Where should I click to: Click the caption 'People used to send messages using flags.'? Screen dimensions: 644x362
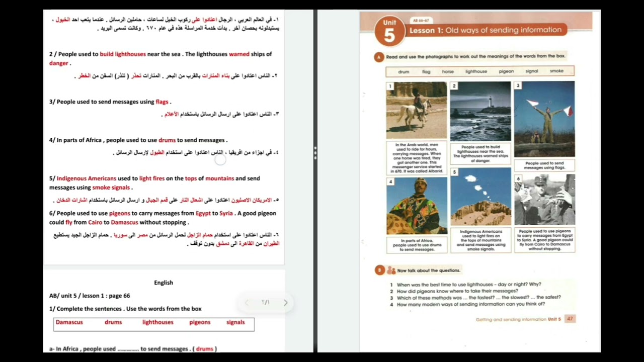click(x=544, y=165)
